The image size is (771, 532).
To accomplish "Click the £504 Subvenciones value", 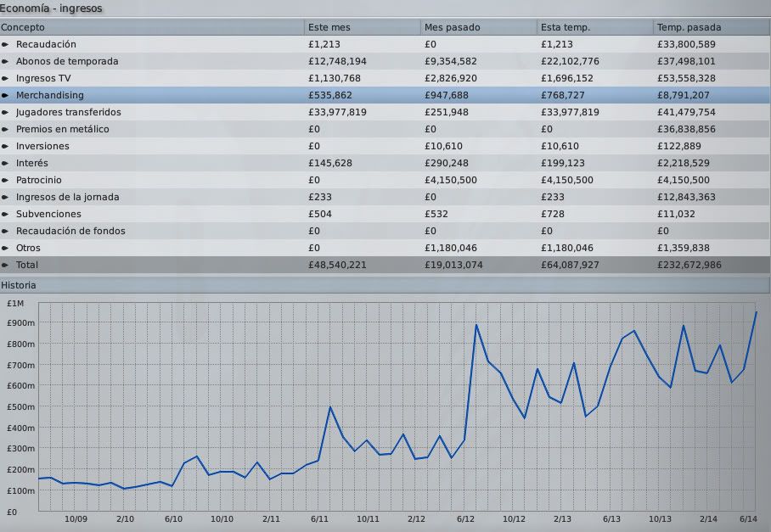I will 319,214.
